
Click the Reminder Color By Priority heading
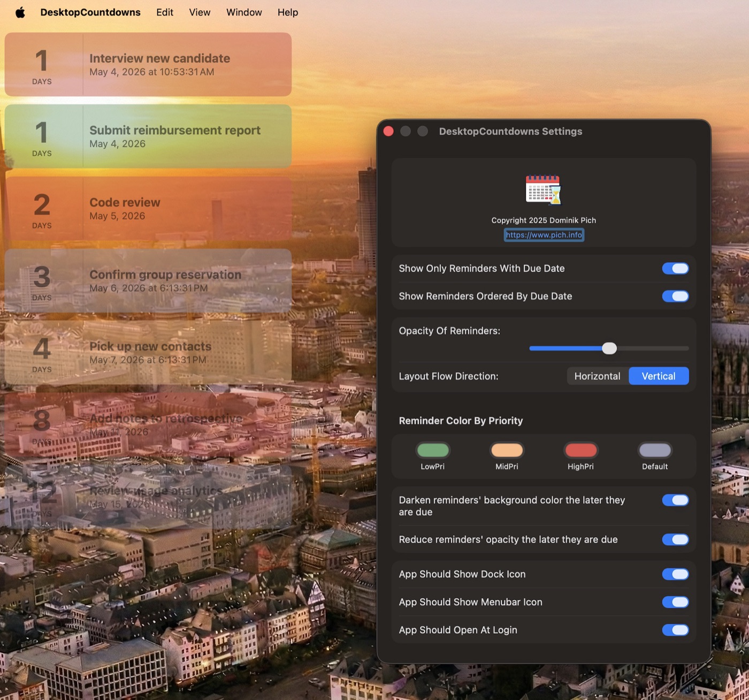[x=461, y=421]
